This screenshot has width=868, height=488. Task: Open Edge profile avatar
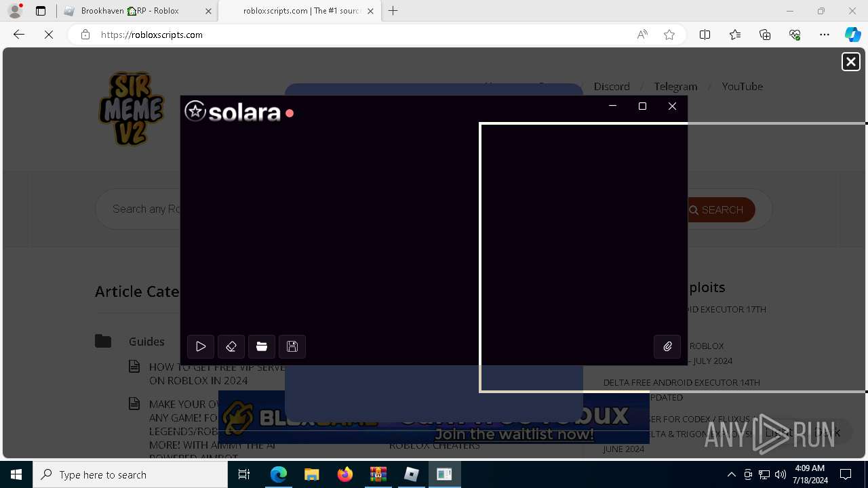(x=15, y=11)
